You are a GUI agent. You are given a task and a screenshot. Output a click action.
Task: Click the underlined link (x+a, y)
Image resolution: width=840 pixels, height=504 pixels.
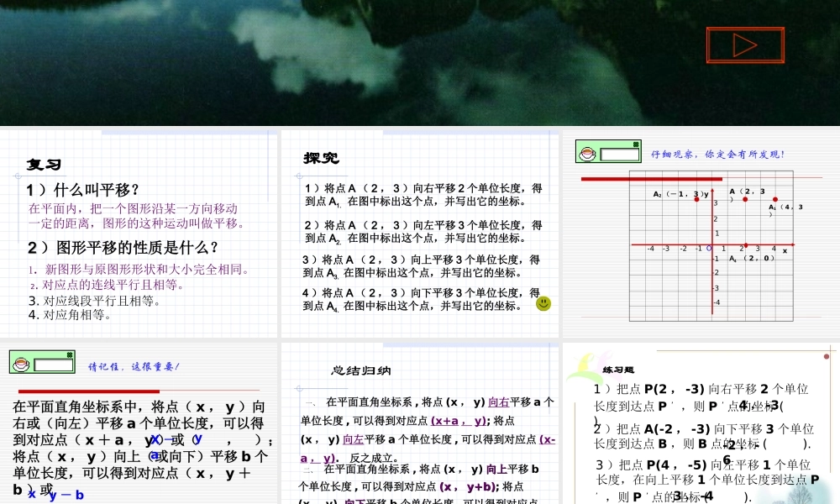(459, 421)
